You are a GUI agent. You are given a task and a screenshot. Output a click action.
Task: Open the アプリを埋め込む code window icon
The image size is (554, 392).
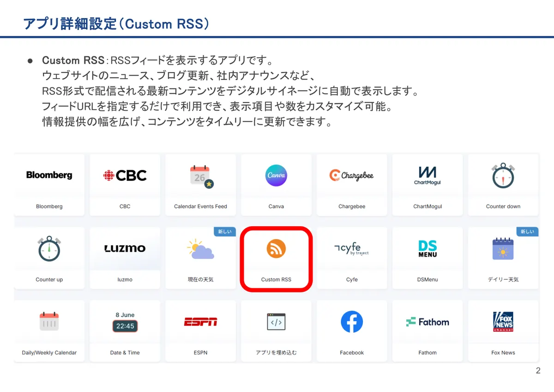pos(276,322)
